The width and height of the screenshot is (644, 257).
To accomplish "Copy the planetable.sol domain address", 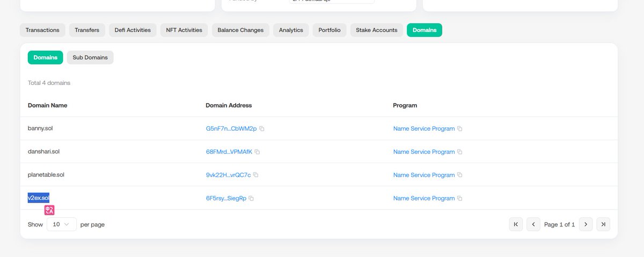I will tap(255, 175).
